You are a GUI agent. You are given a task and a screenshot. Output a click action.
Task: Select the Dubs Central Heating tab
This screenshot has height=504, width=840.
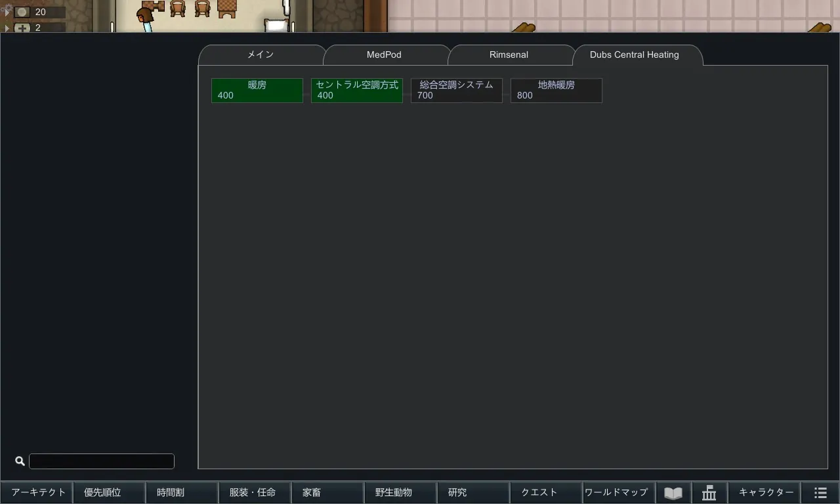click(x=634, y=55)
